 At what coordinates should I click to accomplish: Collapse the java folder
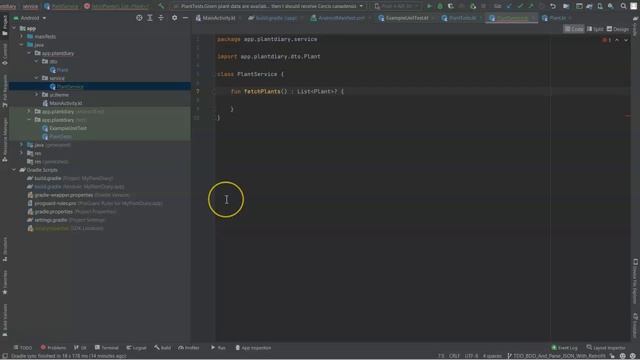22,45
